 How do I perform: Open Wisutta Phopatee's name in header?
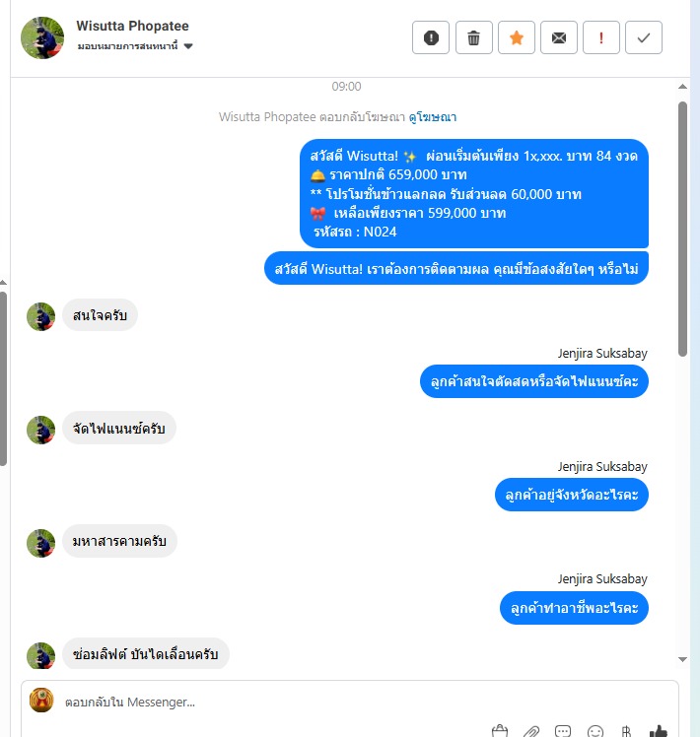pos(133,26)
